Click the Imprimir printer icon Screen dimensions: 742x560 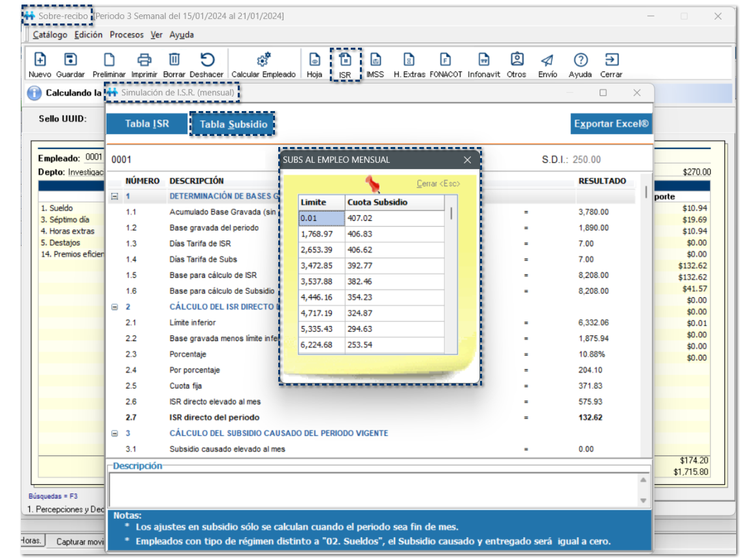(x=144, y=60)
